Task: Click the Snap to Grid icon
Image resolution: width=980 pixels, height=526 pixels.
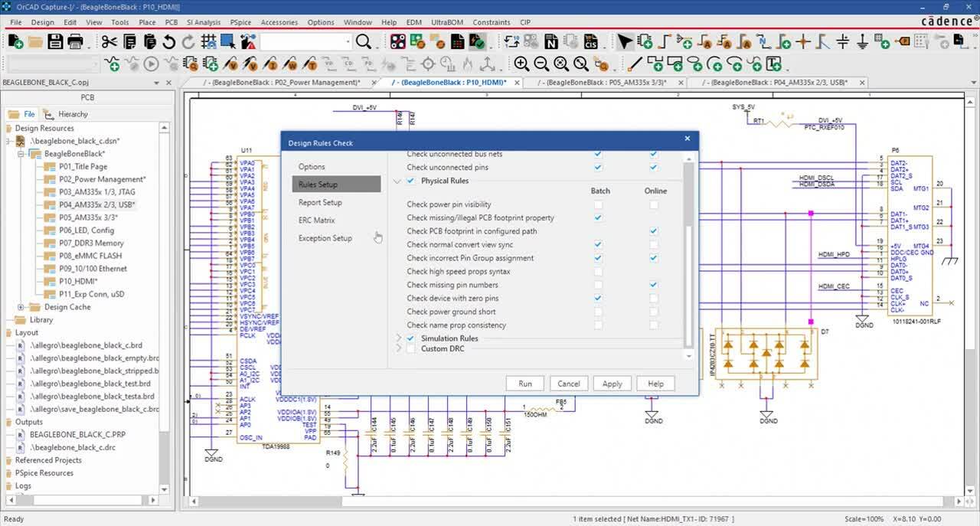Action: click(x=208, y=41)
